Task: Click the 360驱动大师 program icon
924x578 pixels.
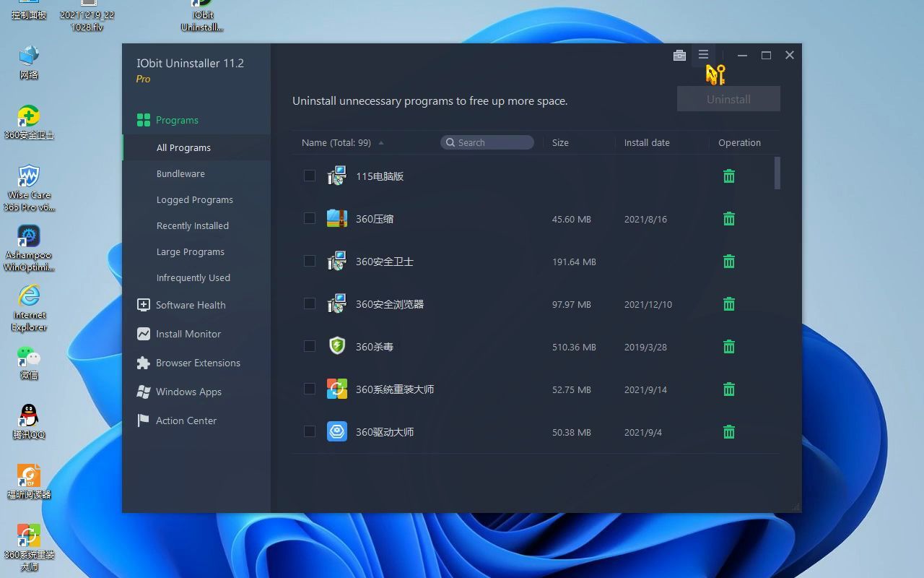Action: (x=337, y=431)
